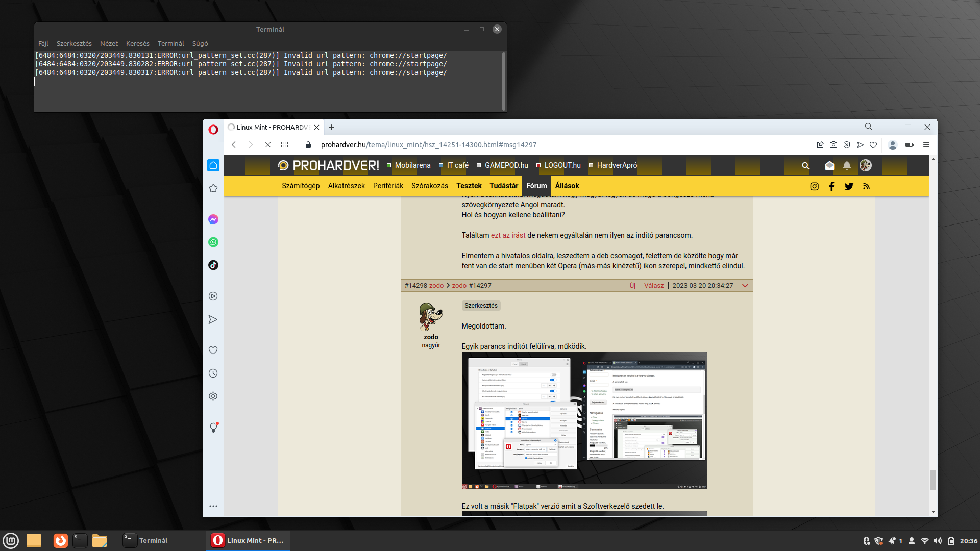Follow the 'ezt az írást' link

(508, 235)
